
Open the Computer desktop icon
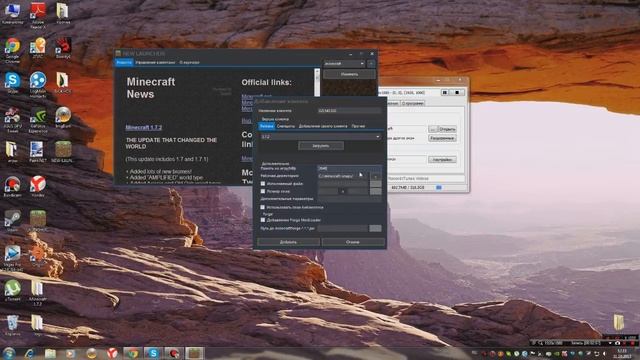coord(12,14)
